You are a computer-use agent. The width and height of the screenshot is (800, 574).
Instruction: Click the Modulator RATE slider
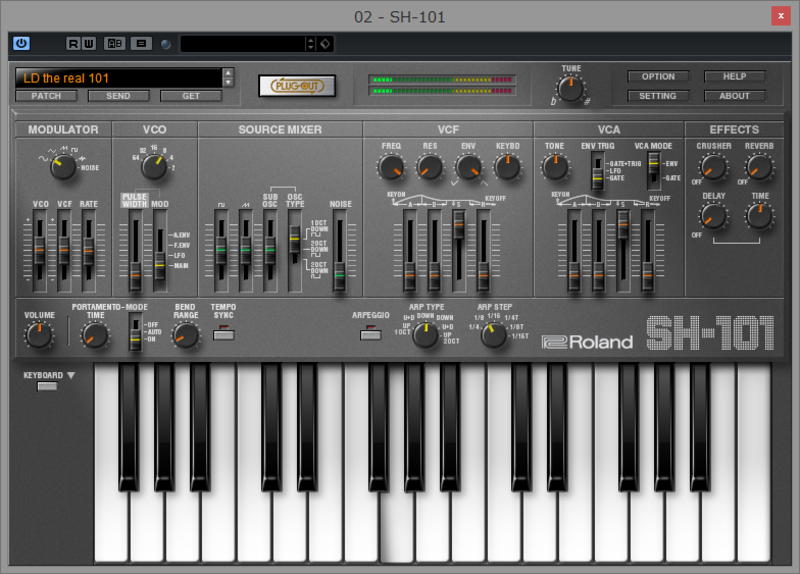tap(89, 251)
